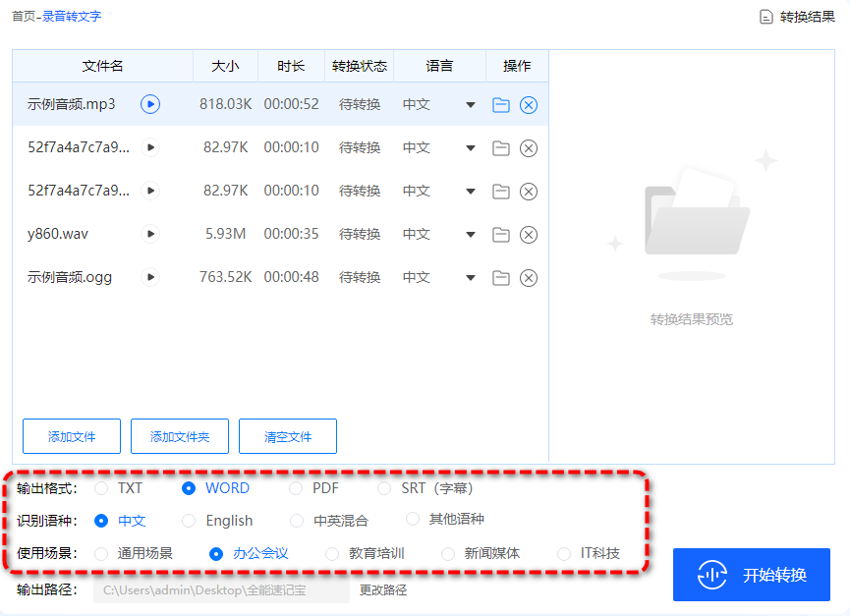The width and height of the screenshot is (850, 616).
Task: Select 办公会议 usage scenario
Action: coord(216,554)
